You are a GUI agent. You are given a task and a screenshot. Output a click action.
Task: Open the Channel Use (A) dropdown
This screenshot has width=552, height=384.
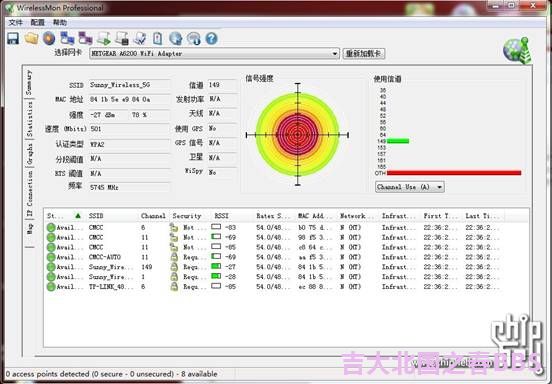point(409,187)
